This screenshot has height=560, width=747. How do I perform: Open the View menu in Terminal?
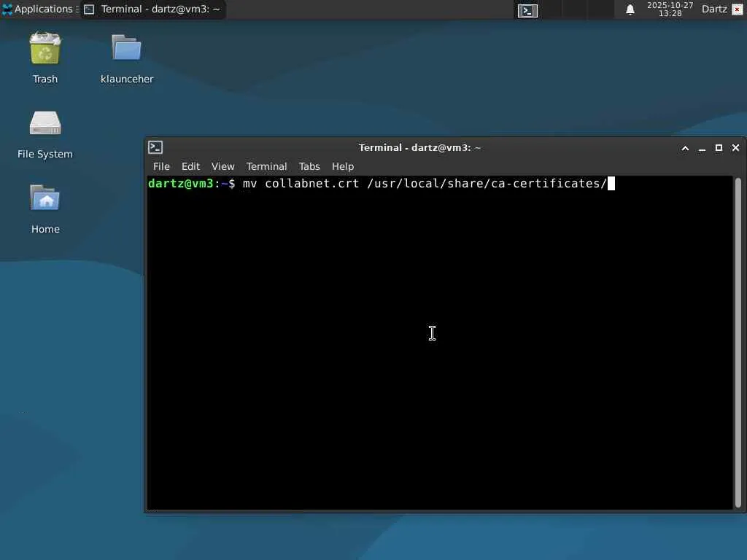coord(222,166)
